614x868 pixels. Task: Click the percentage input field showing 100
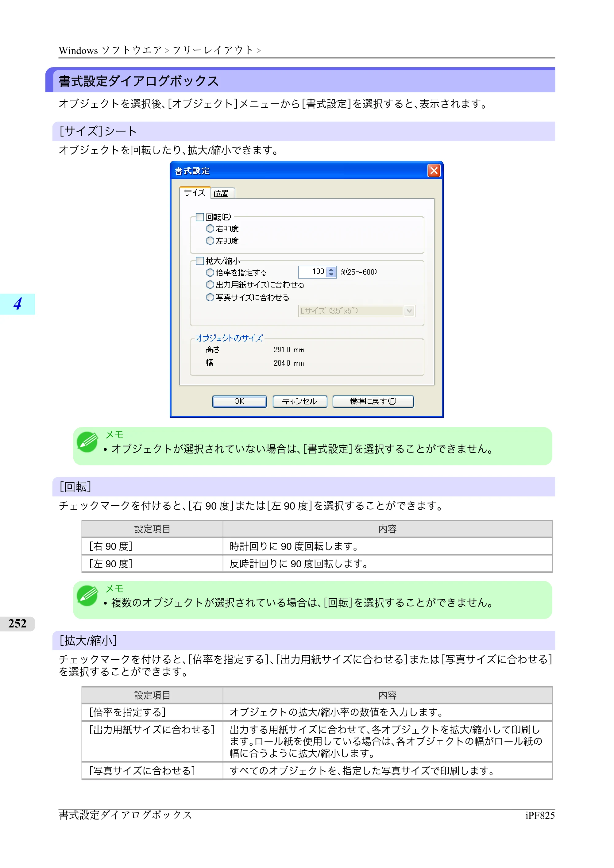312,272
